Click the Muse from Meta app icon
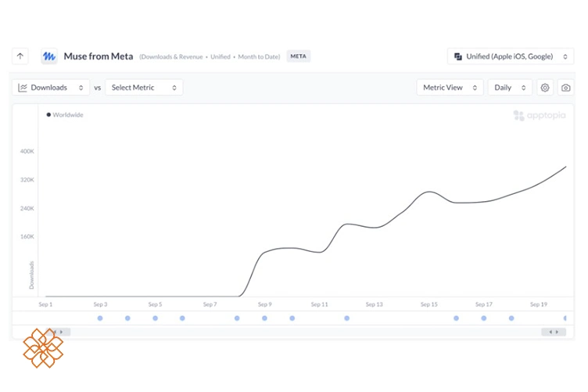588x392 pixels. 49,56
